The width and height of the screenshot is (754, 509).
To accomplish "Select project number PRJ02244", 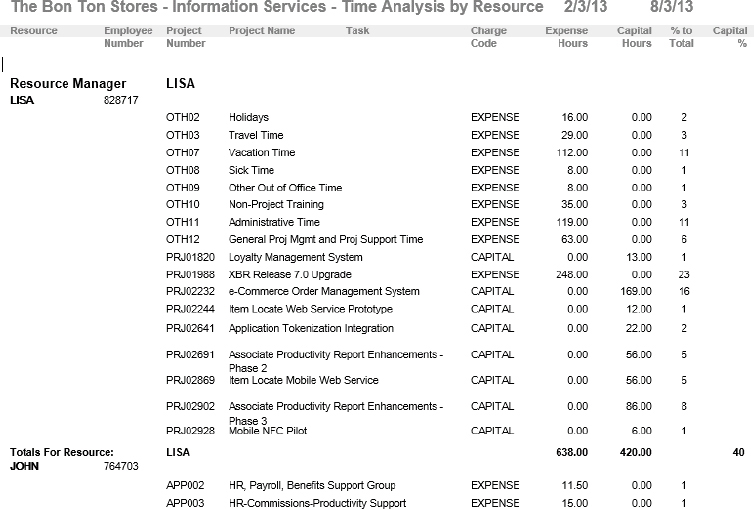I will (x=190, y=309).
